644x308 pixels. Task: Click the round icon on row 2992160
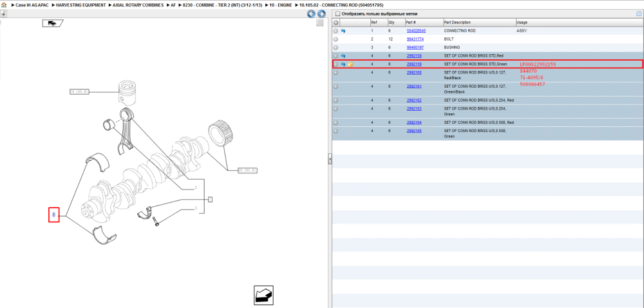336,73
